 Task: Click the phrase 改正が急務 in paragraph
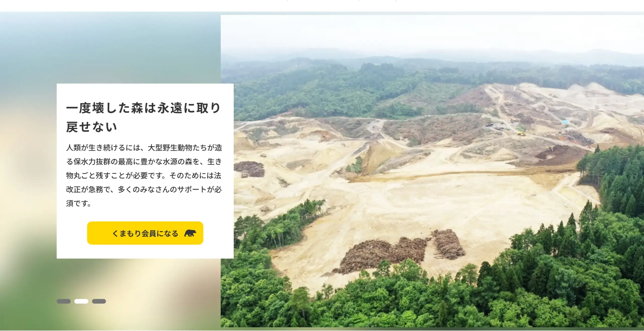coord(84,189)
